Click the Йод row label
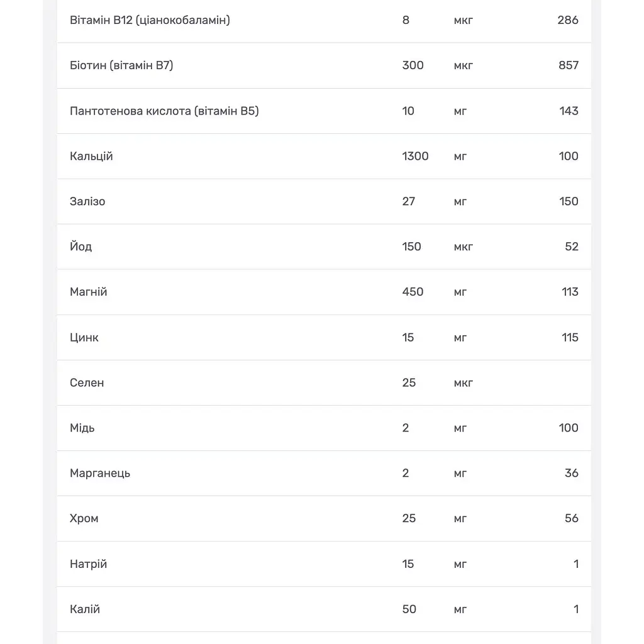Image resolution: width=644 pixels, height=644 pixels. pos(81,247)
